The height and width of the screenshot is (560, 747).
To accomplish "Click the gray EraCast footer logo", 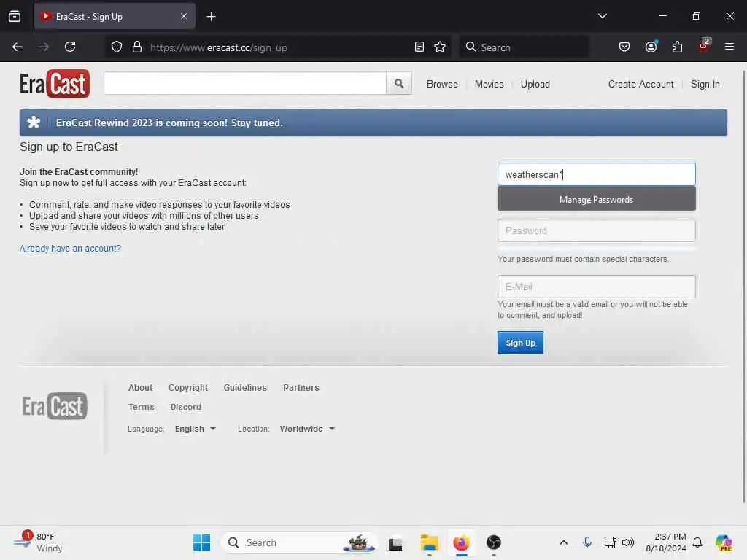I will pyautogui.click(x=55, y=406).
